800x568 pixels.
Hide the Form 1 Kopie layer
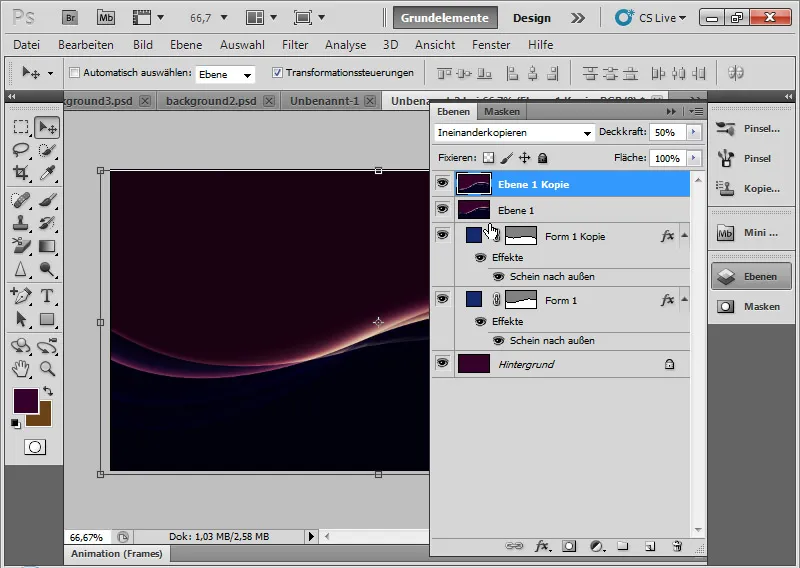[x=442, y=235]
